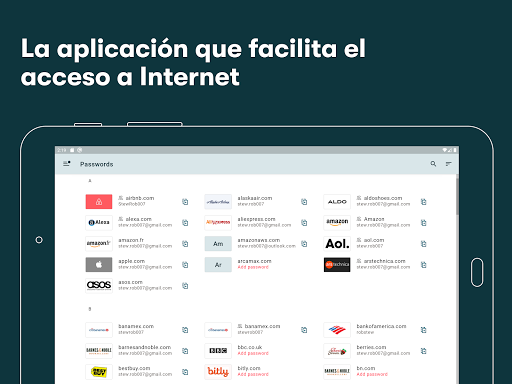Select the airbnb.com entry text
This screenshot has height=384, width=512.
pyautogui.click(x=136, y=201)
